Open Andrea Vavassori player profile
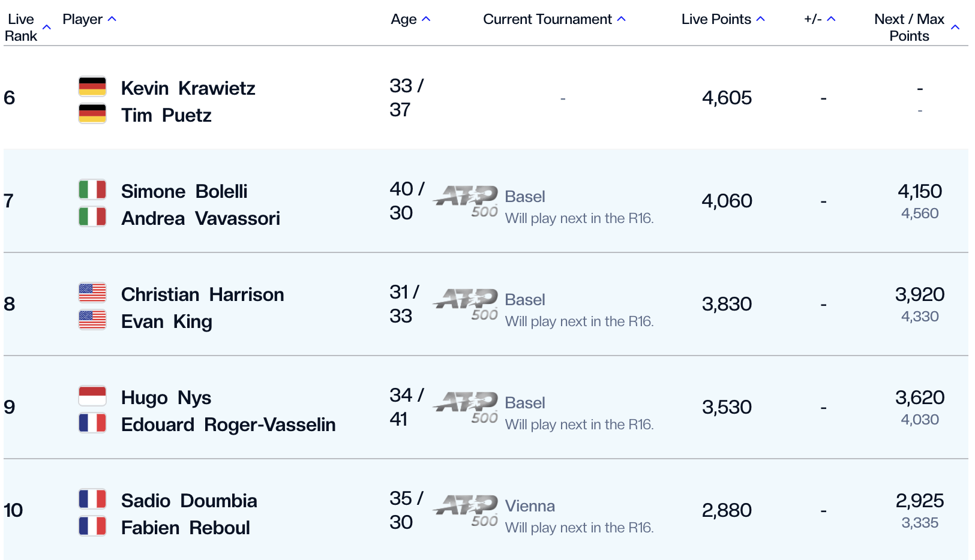The width and height of the screenshot is (975, 560). tap(200, 218)
